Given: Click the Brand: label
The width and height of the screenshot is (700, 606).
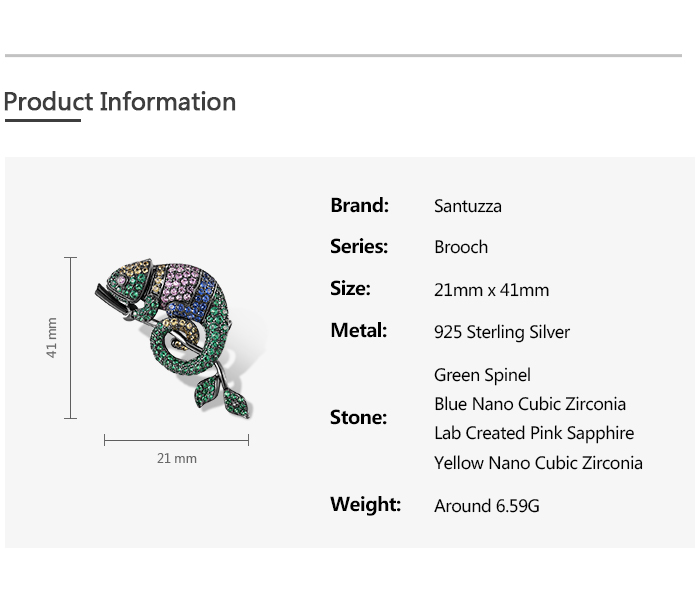Looking at the screenshot, I should pyautogui.click(x=359, y=206).
